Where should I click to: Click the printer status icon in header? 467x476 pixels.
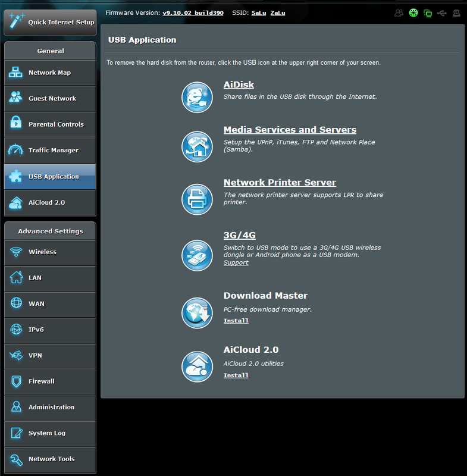[456, 13]
